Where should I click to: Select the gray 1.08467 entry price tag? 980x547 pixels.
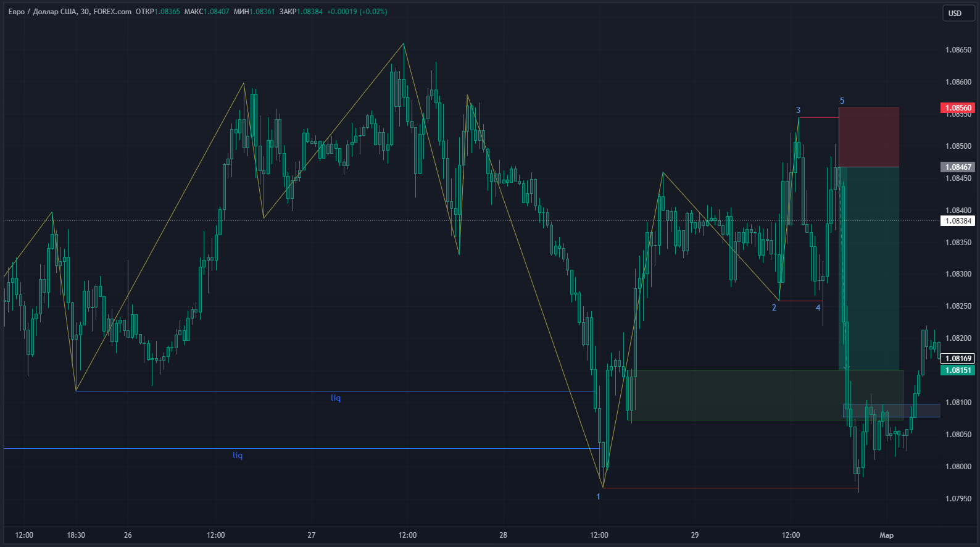click(957, 167)
